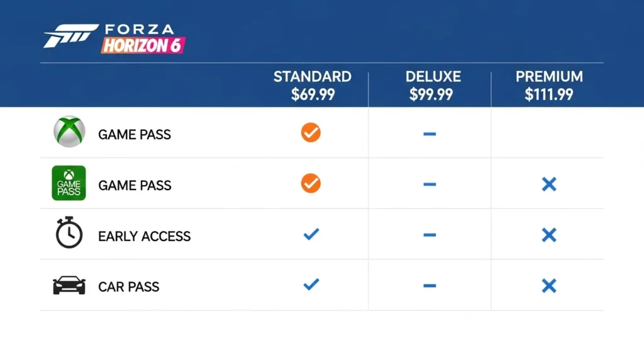The image size is (644, 352).
Task: Select the Standard $69.99 column header
Action: (x=313, y=86)
